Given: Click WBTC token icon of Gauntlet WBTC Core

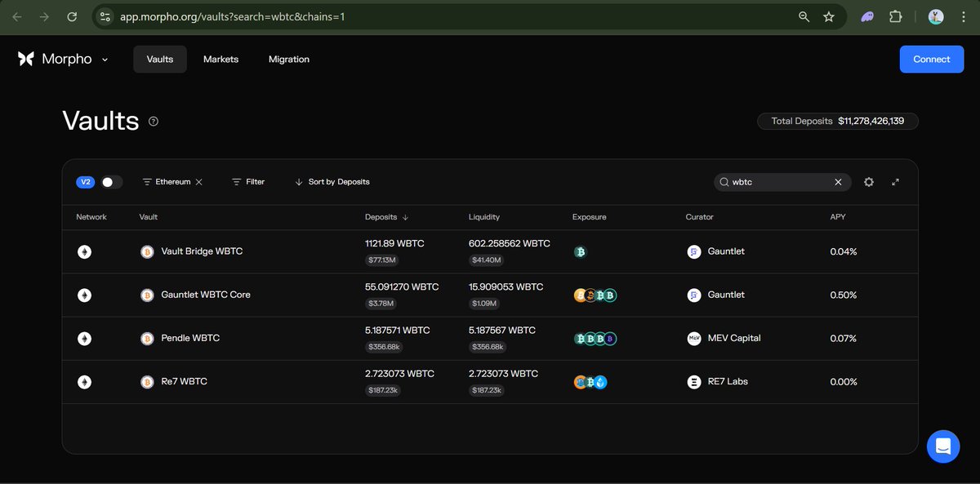Looking at the screenshot, I should [x=147, y=295].
